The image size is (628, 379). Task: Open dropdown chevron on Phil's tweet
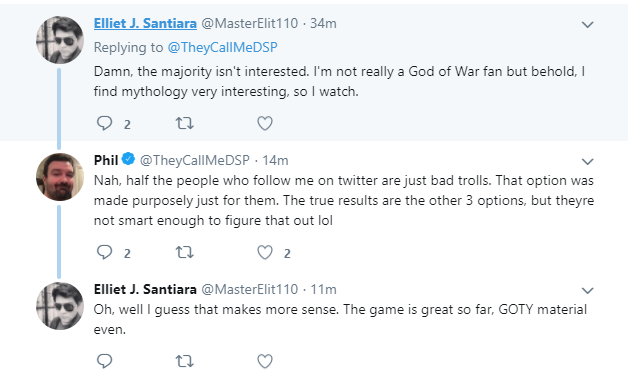pyautogui.click(x=587, y=162)
